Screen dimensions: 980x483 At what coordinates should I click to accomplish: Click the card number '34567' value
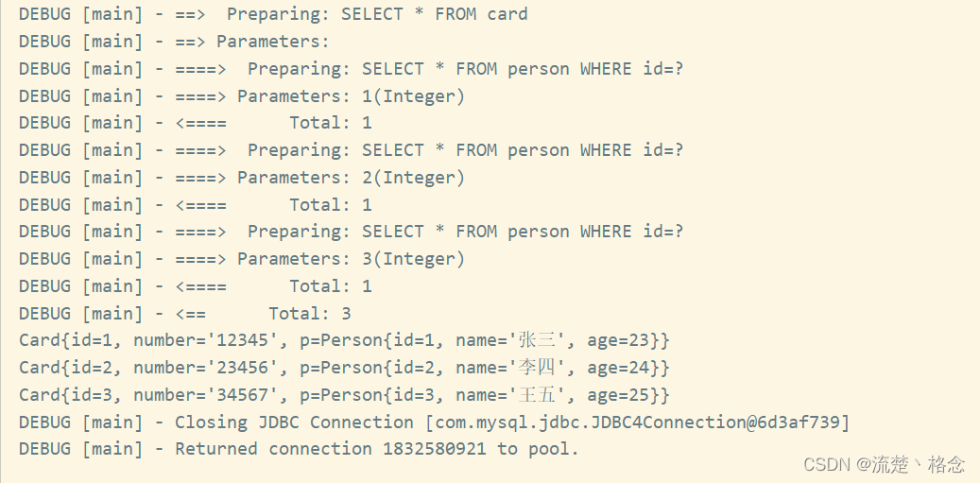point(242,395)
